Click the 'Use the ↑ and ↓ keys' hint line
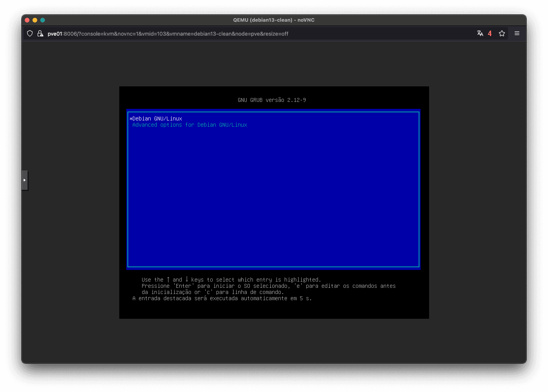 (231, 280)
